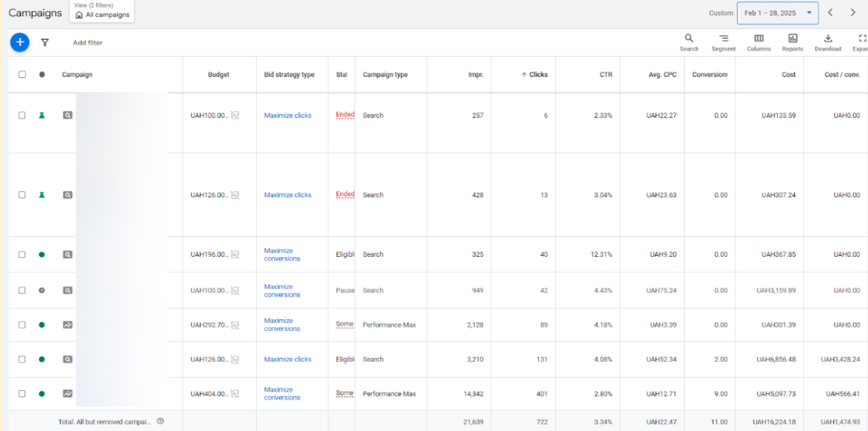
Task: Click the budget chart icon beside UAH404.00
Action: click(235, 394)
